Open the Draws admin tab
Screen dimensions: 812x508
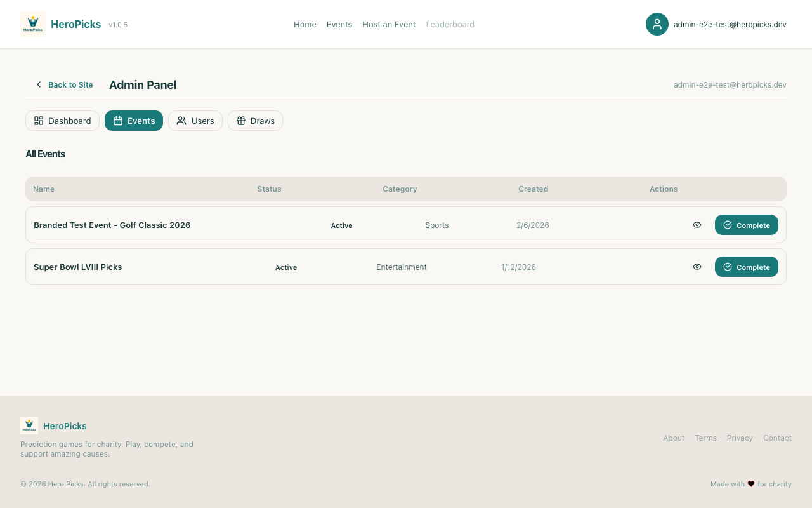click(255, 121)
